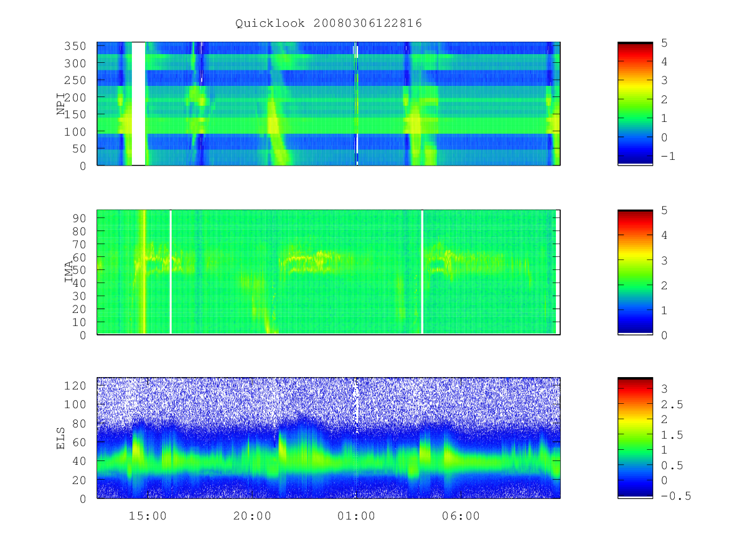Screen dimensions: 747x560
Task: Click the 20:00 time tick label
Action: click(252, 516)
